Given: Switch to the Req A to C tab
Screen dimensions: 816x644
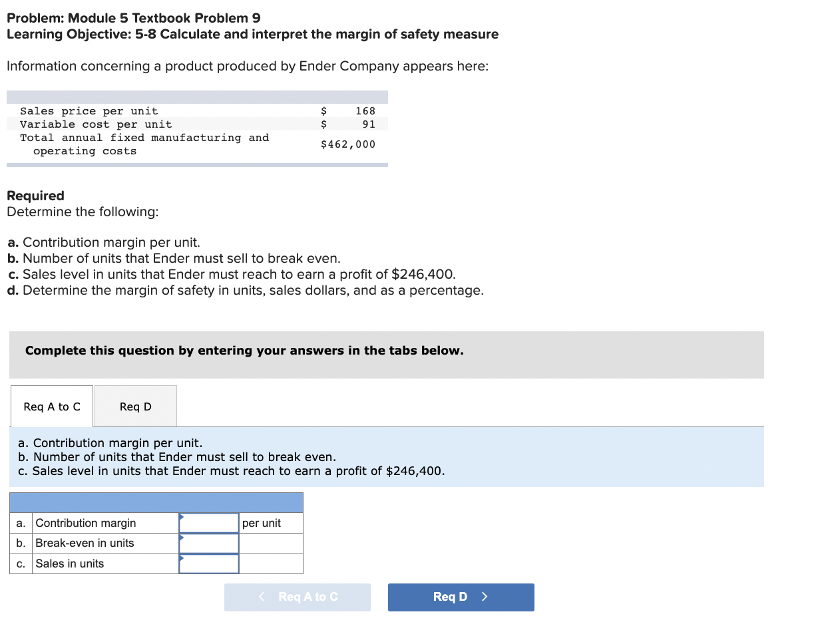Looking at the screenshot, I should pyautogui.click(x=51, y=406).
